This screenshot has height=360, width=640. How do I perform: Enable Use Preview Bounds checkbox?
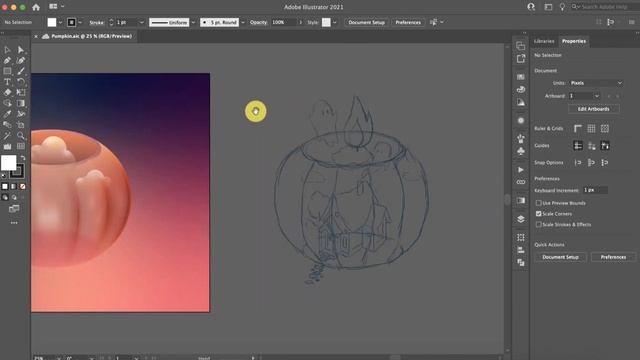[538, 203]
